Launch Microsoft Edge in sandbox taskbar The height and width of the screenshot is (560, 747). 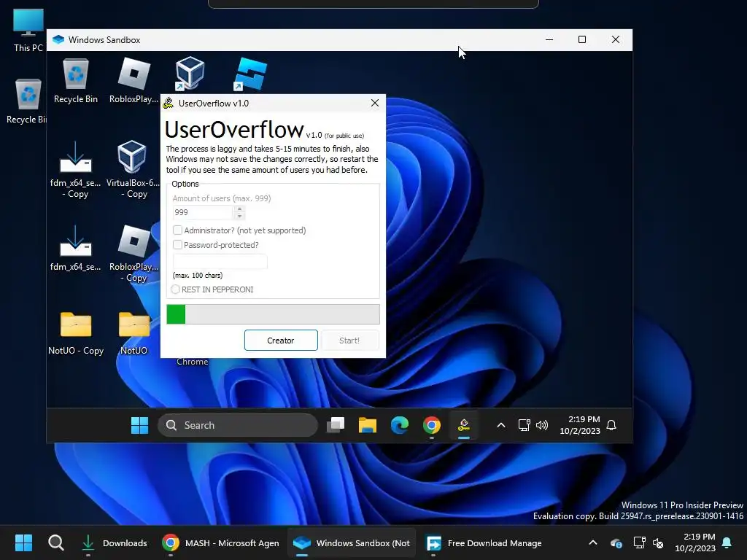click(399, 425)
